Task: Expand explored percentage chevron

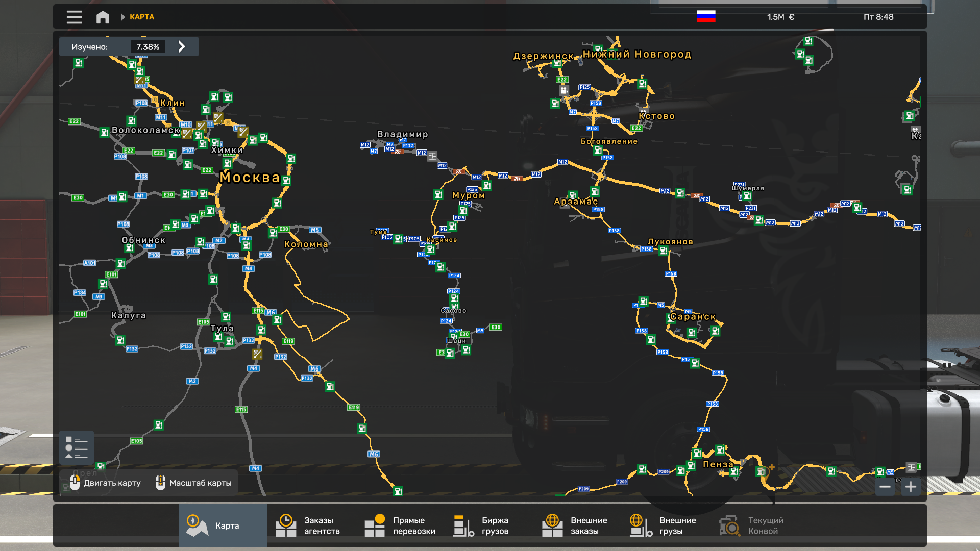Action: pos(182,46)
